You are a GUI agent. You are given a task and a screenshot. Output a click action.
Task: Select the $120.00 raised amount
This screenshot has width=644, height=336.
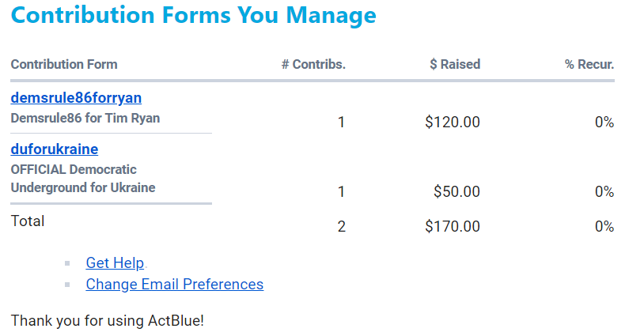[x=453, y=123]
